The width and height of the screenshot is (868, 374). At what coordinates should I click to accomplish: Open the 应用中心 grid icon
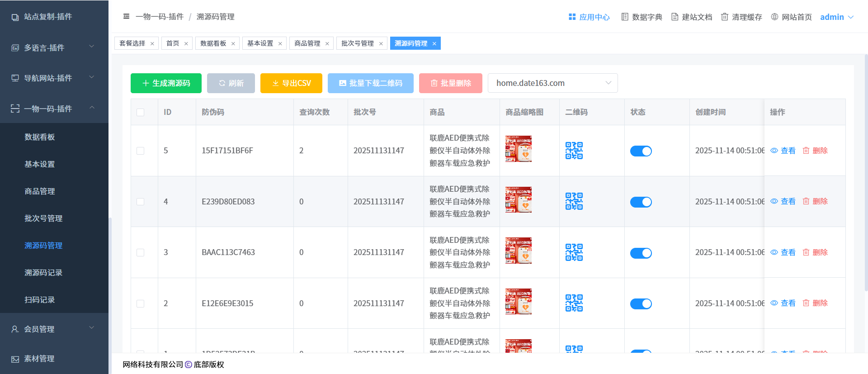coord(572,17)
